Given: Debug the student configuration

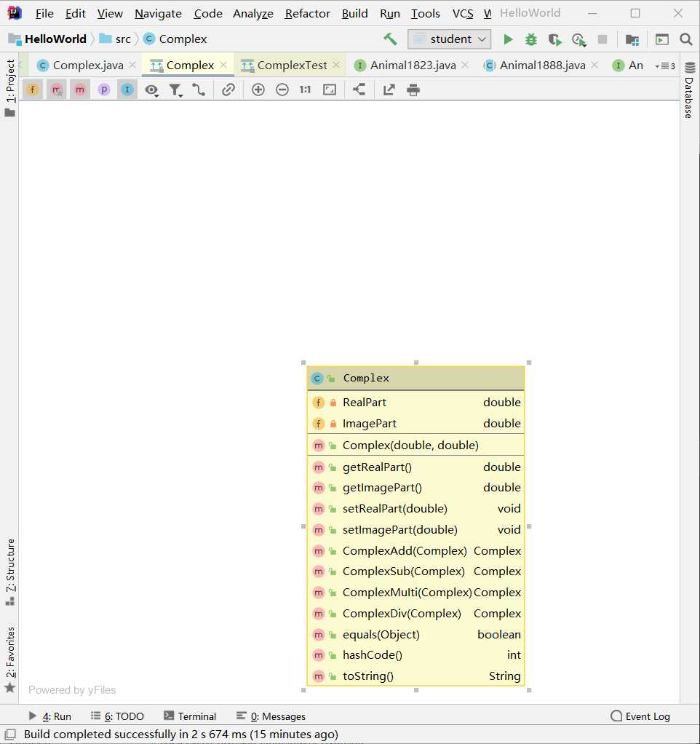Looking at the screenshot, I should coord(531,39).
